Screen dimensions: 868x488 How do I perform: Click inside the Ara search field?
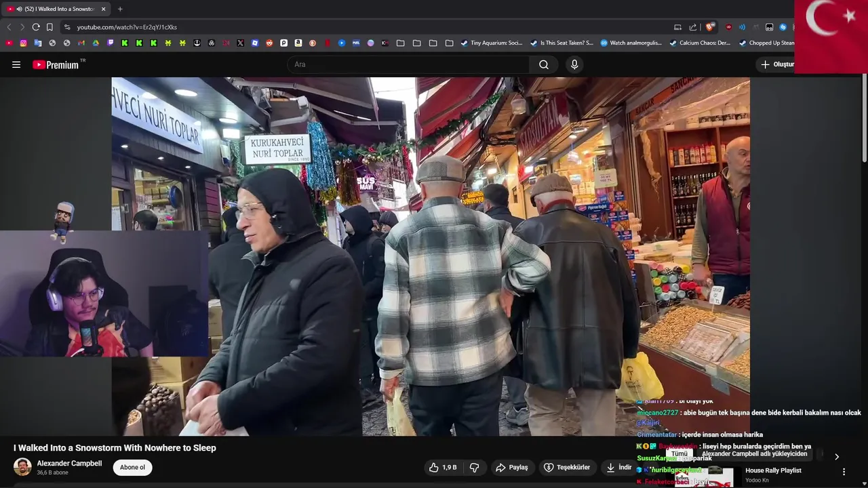[x=408, y=64]
